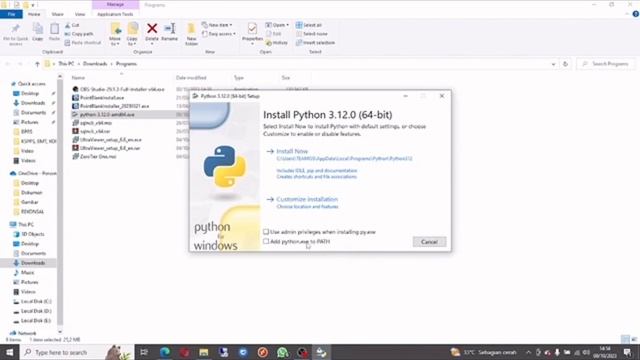Launch Microsoft Edge from taskbar

pyautogui.click(x=164, y=352)
